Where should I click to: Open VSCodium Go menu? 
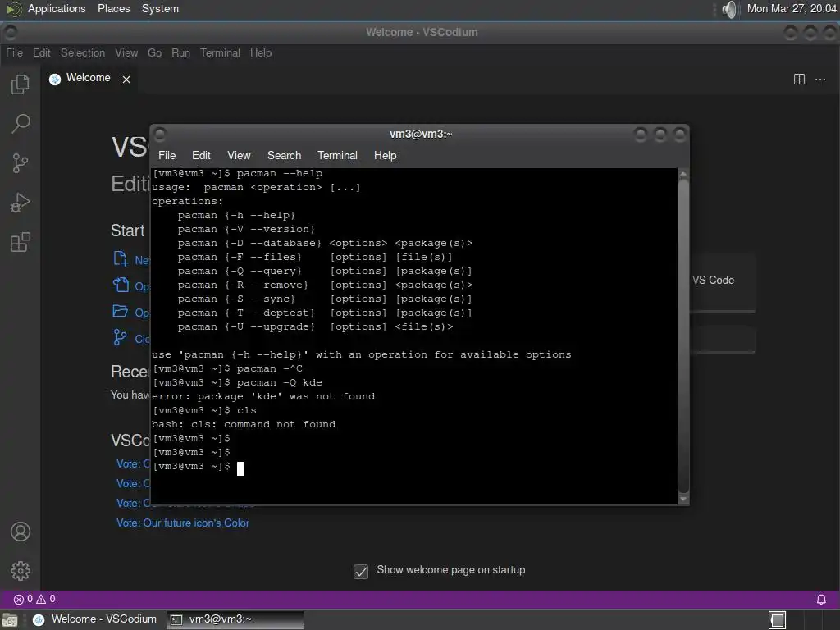(154, 53)
